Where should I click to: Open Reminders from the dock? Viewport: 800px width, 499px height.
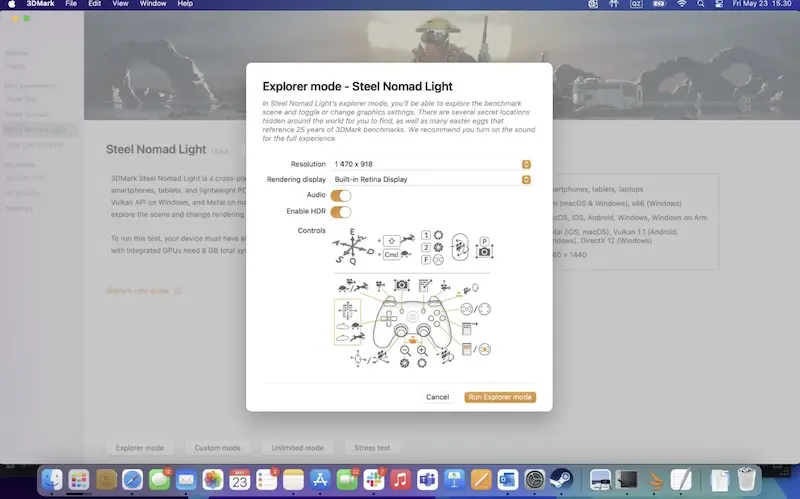pos(266,480)
